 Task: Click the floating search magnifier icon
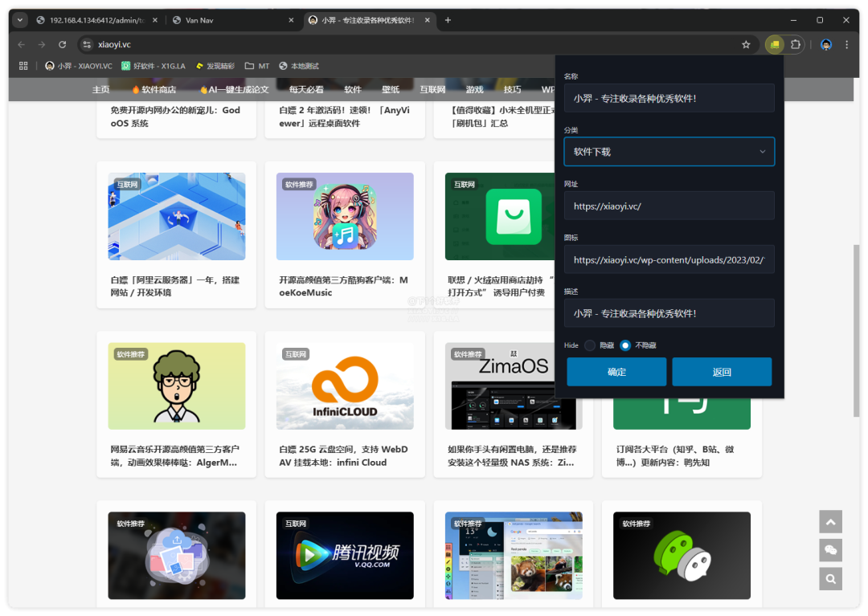click(x=830, y=578)
